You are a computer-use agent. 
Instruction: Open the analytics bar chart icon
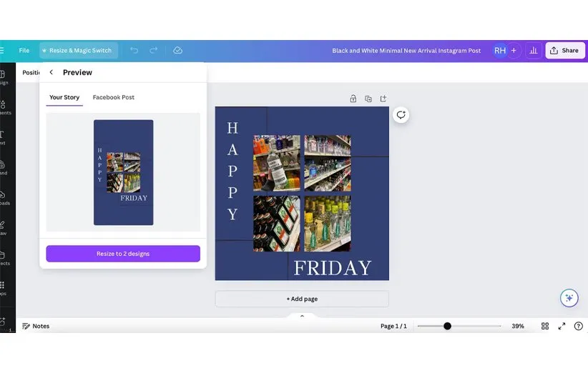[x=533, y=51]
